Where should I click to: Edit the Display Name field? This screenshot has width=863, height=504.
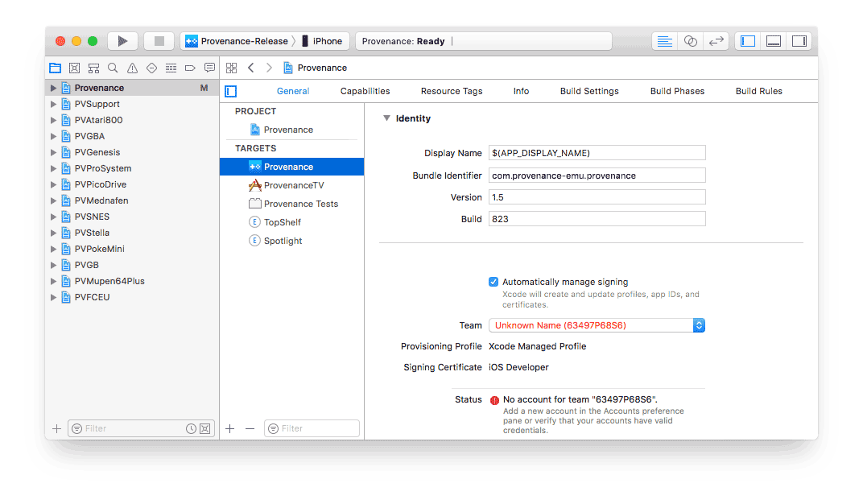[597, 153]
